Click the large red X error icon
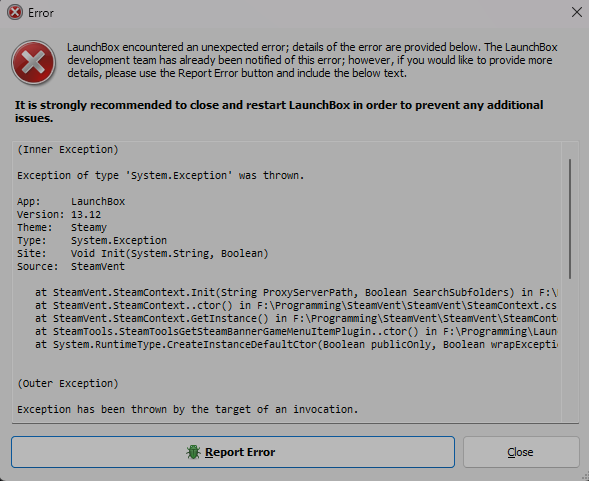 [x=34, y=62]
